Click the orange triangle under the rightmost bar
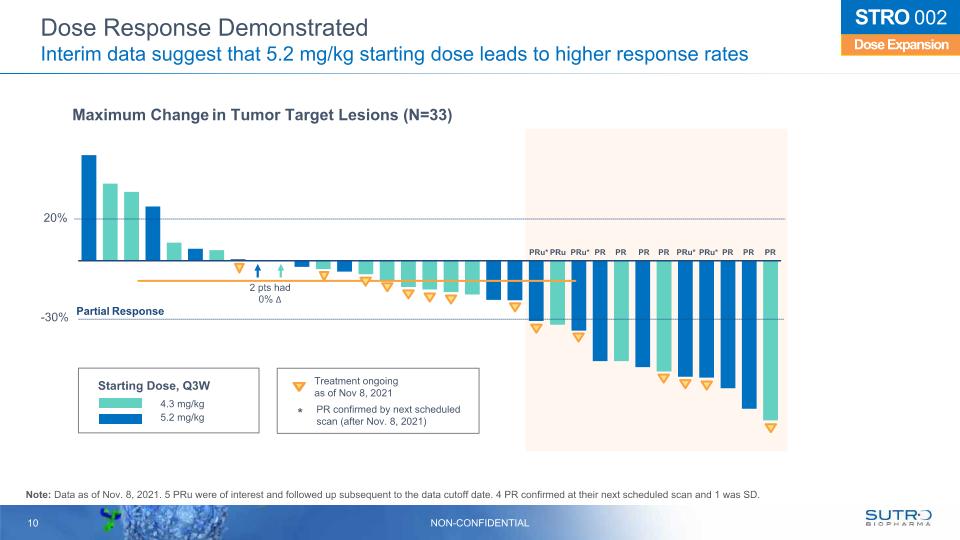The image size is (960, 540). [770, 428]
